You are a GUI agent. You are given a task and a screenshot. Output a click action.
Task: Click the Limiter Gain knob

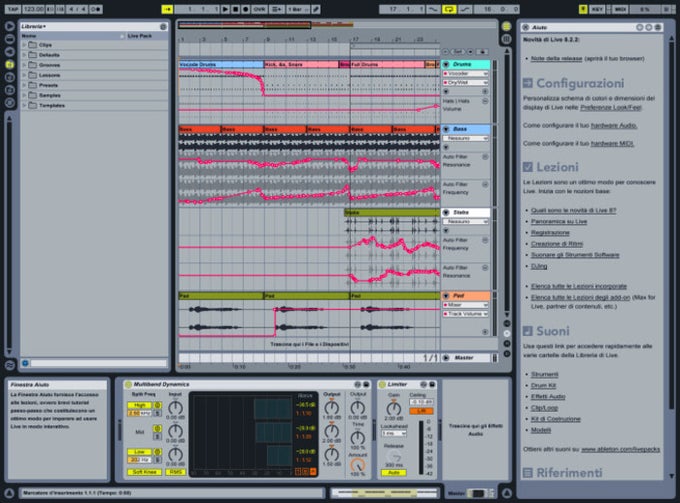point(393,408)
